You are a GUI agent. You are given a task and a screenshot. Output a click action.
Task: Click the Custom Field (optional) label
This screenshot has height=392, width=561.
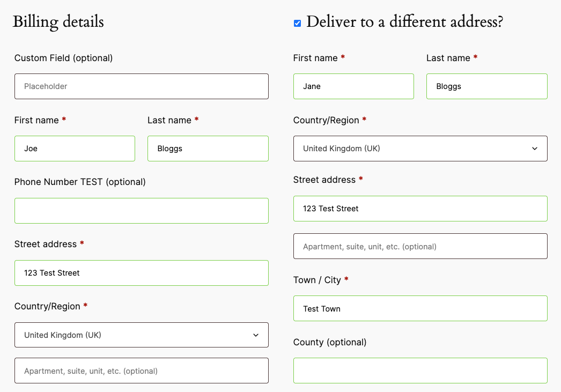click(63, 58)
